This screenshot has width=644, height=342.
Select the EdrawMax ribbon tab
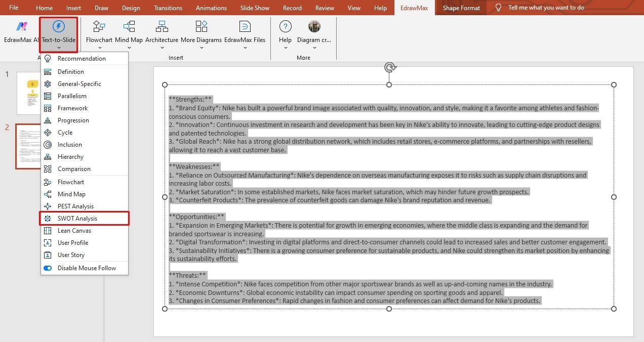coord(414,8)
